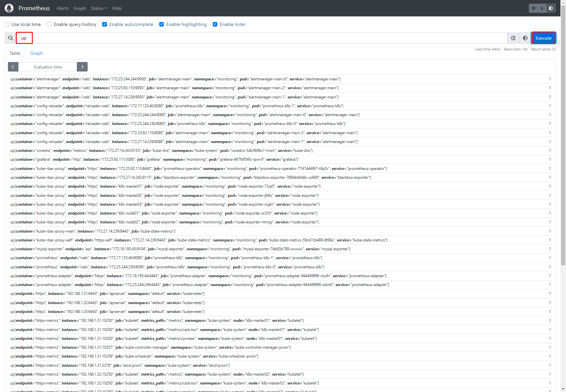This screenshot has height=392, width=566.
Task: Enable the query history checkbox
Action: (x=49, y=24)
